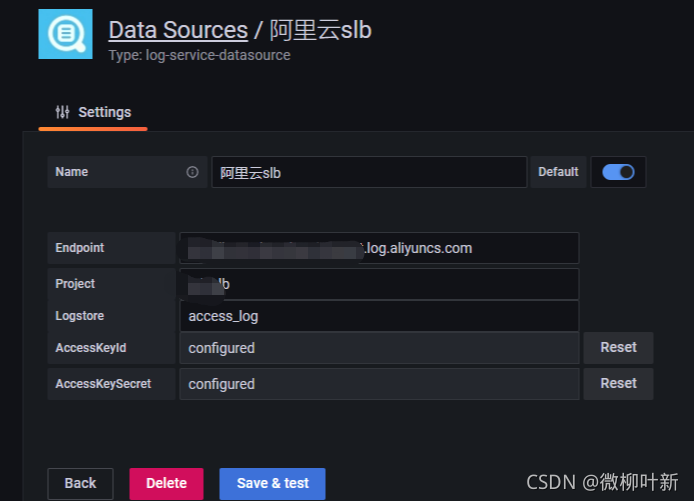Viewport: 694px width, 501px height.
Task: Reset the AccessKeySecret value
Action: click(x=618, y=383)
